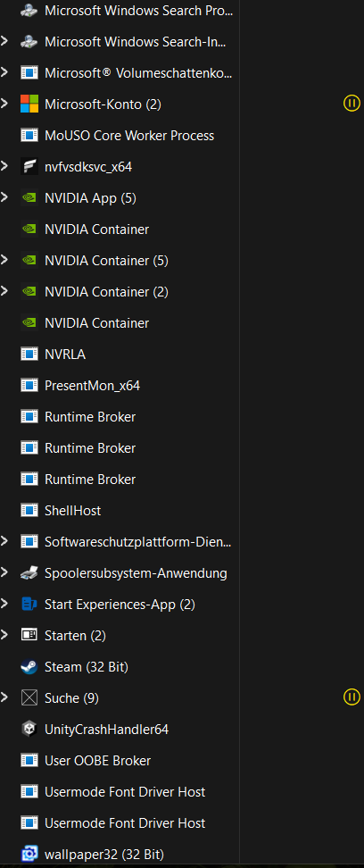Viewport: 364px width, 868px height.
Task: Select the nvfvsdksvc_x64 label
Action: click(x=88, y=167)
